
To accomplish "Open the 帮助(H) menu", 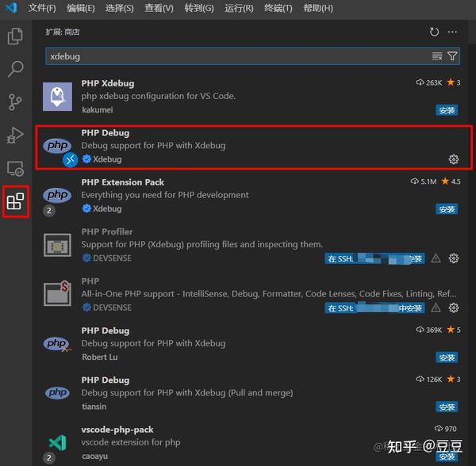I will coord(318,8).
